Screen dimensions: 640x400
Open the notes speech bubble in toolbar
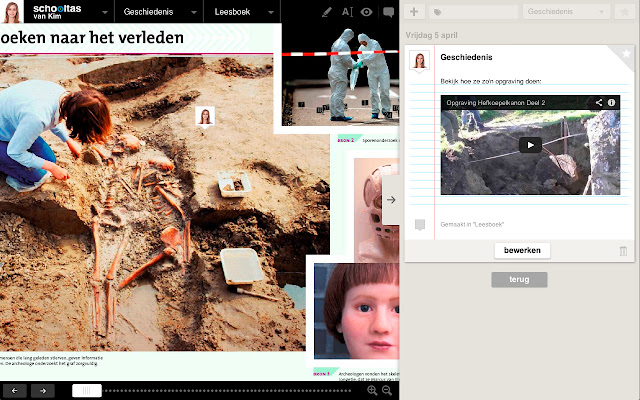387,13
